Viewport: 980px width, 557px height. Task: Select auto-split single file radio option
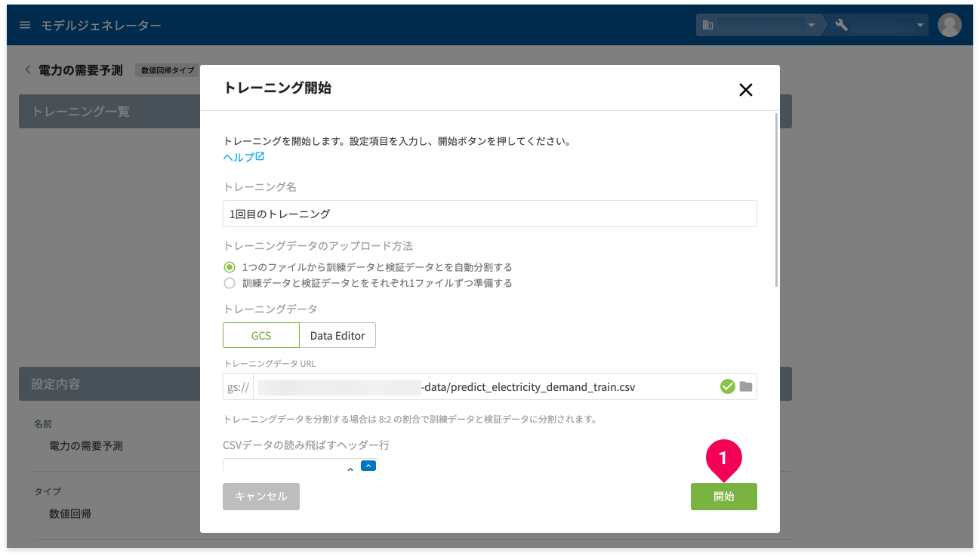click(230, 267)
